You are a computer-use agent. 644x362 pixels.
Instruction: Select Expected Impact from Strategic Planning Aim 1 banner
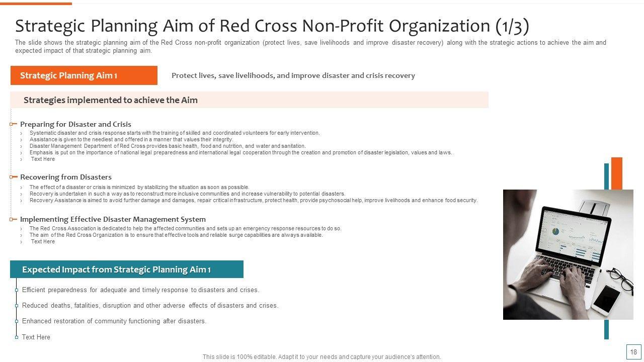[x=126, y=269]
